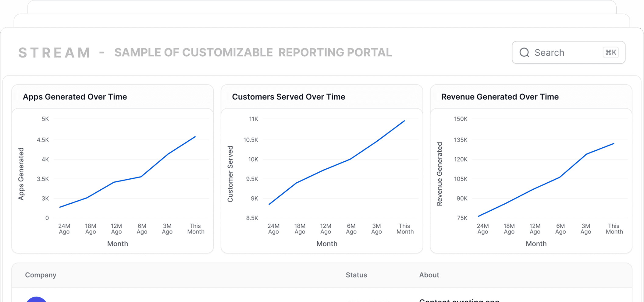The height and width of the screenshot is (302, 644).
Task: Click '24M Ago' label in Customers Served chart
Action: (x=273, y=229)
